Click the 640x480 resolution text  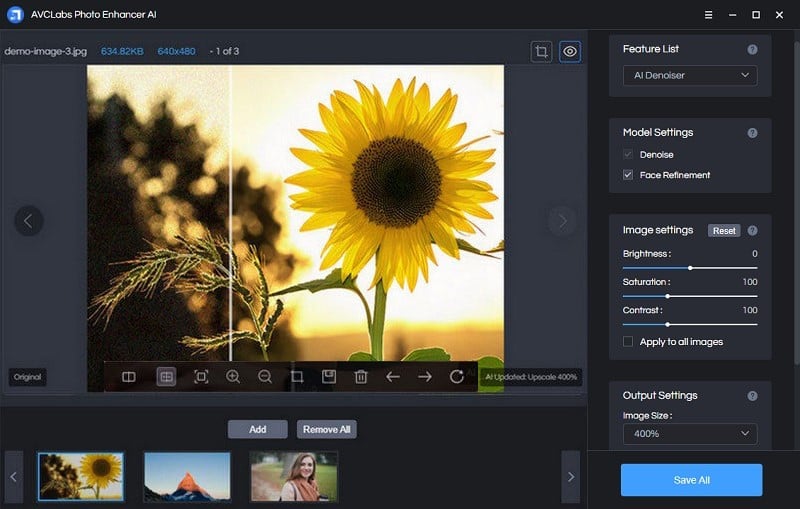pos(177,52)
